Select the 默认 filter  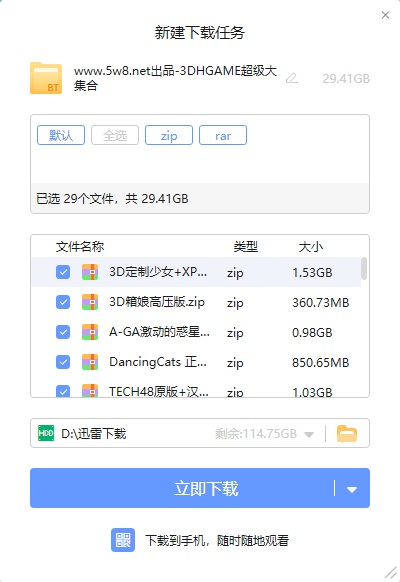(61, 135)
